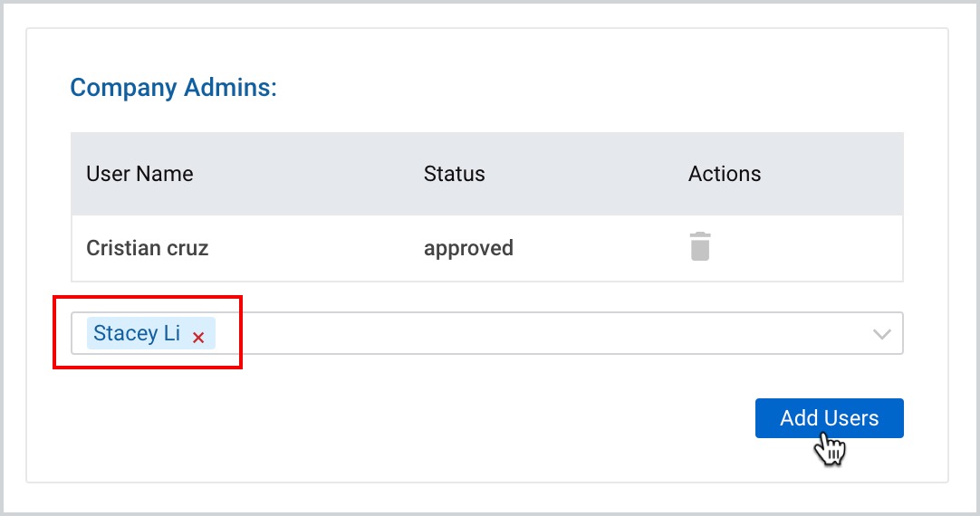980x516 pixels.
Task: Select the Stacey Li chip label
Action: [x=137, y=333]
